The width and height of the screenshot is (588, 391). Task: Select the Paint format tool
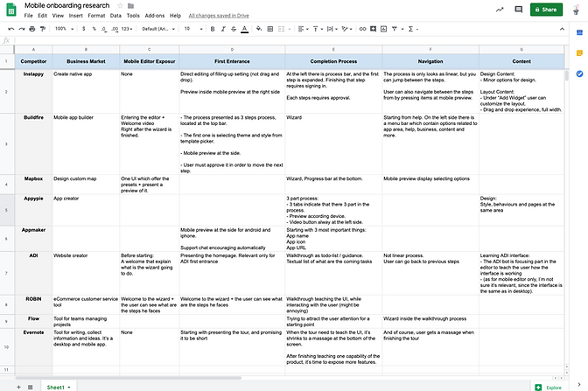(x=43, y=29)
